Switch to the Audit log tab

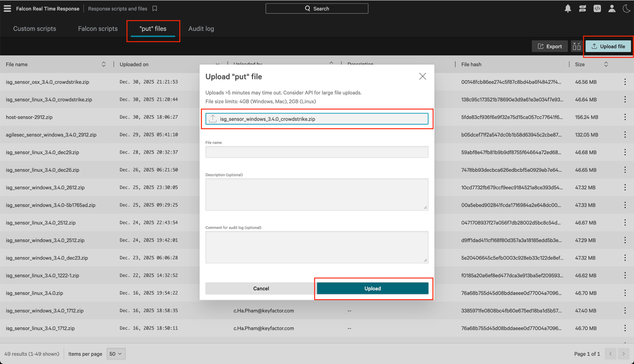(201, 28)
